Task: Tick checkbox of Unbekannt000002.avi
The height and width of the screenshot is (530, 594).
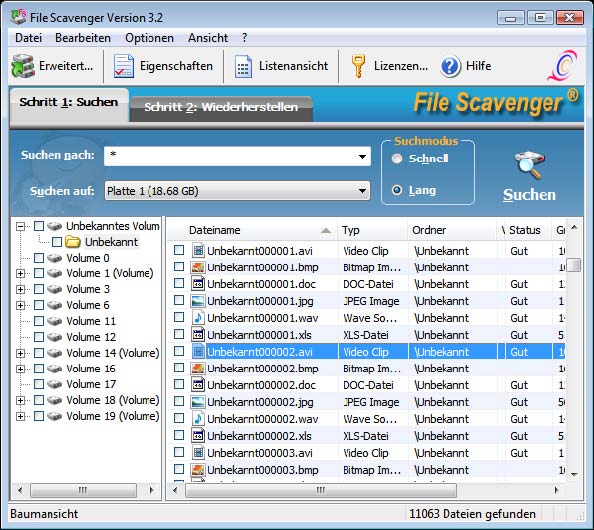Action: click(x=179, y=351)
